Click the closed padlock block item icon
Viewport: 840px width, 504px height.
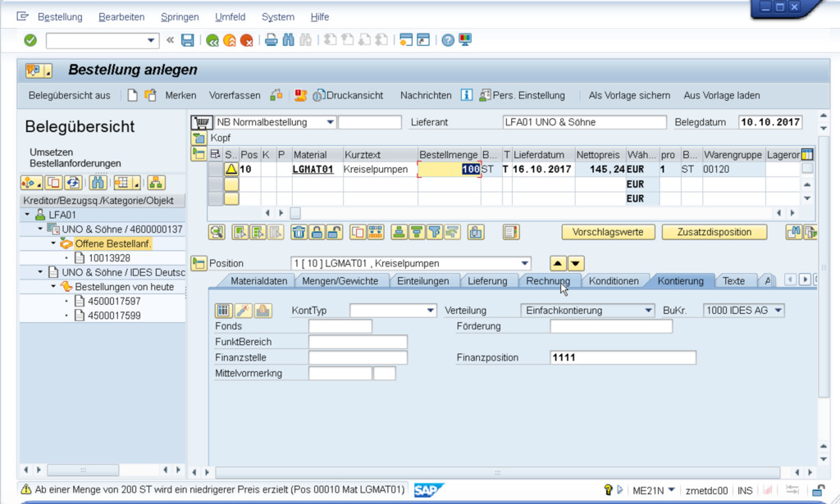click(x=317, y=233)
